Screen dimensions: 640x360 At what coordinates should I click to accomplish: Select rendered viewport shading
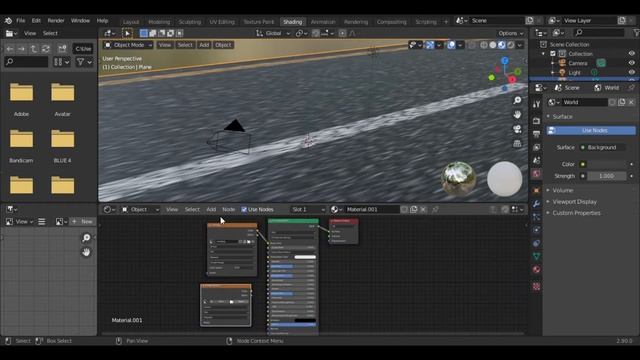511,45
